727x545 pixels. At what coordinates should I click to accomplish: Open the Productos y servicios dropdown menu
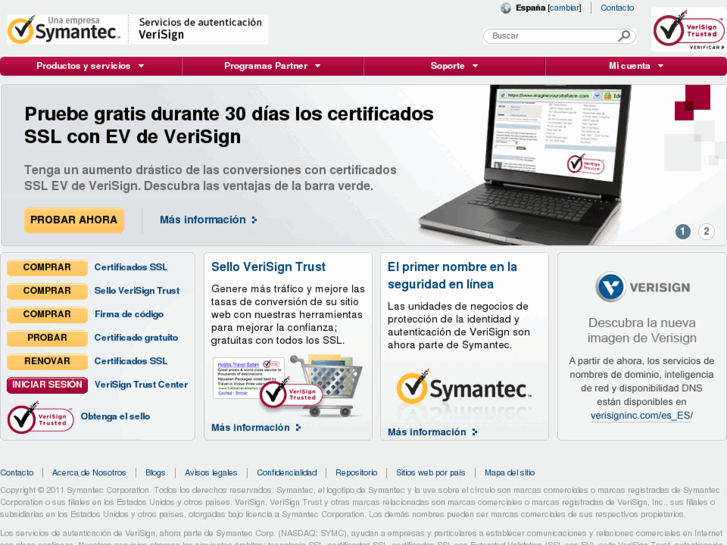tap(91, 66)
